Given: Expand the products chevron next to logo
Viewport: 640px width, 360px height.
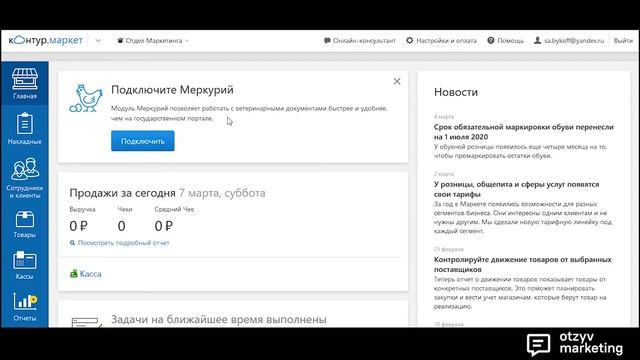Looking at the screenshot, I should tap(98, 40).
